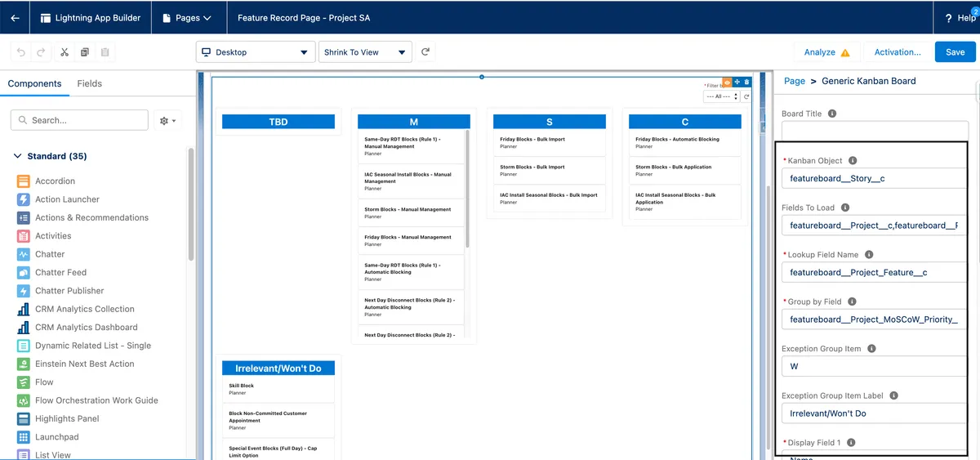Click the Launchpad component icon
Image resolution: width=980 pixels, height=460 pixels.
(x=23, y=437)
